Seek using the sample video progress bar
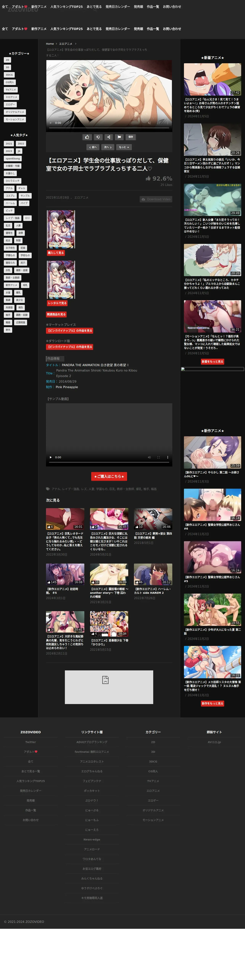Image resolution: width=245 pixels, height=980 pixels. [109, 463]
